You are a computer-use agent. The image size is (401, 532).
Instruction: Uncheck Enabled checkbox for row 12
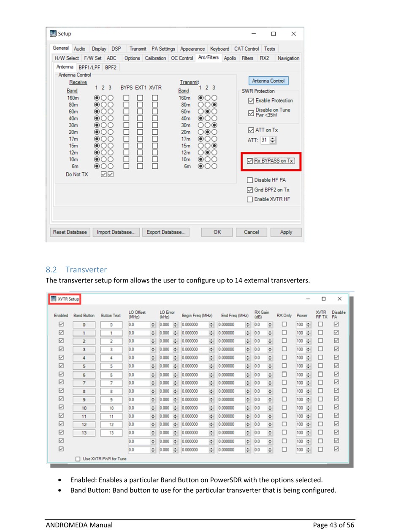(x=61, y=424)
